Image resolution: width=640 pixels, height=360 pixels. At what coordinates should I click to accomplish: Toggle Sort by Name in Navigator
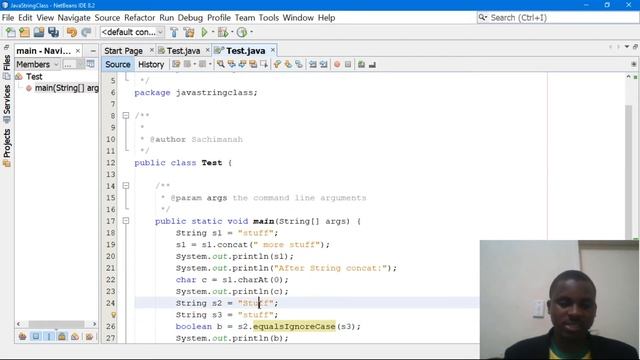coord(89,336)
